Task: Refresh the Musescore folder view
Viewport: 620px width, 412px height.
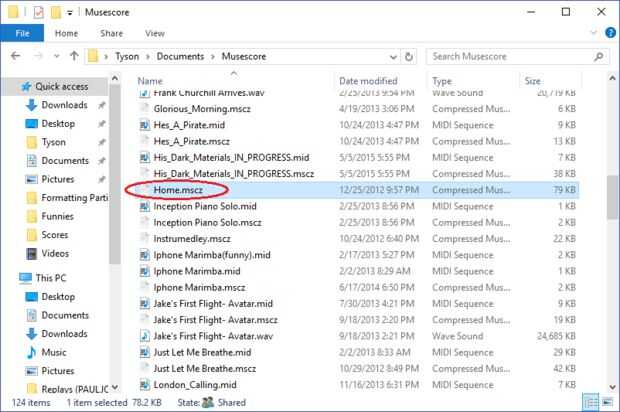Action: (x=409, y=57)
